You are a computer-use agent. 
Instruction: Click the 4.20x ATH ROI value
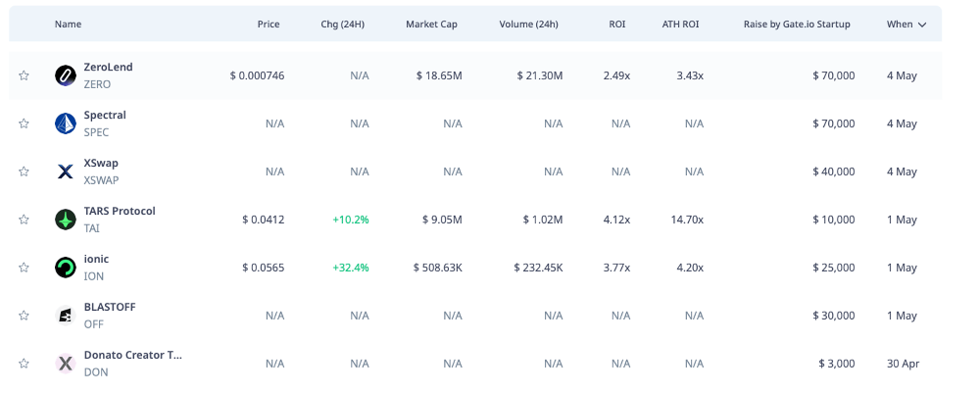click(x=690, y=268)
